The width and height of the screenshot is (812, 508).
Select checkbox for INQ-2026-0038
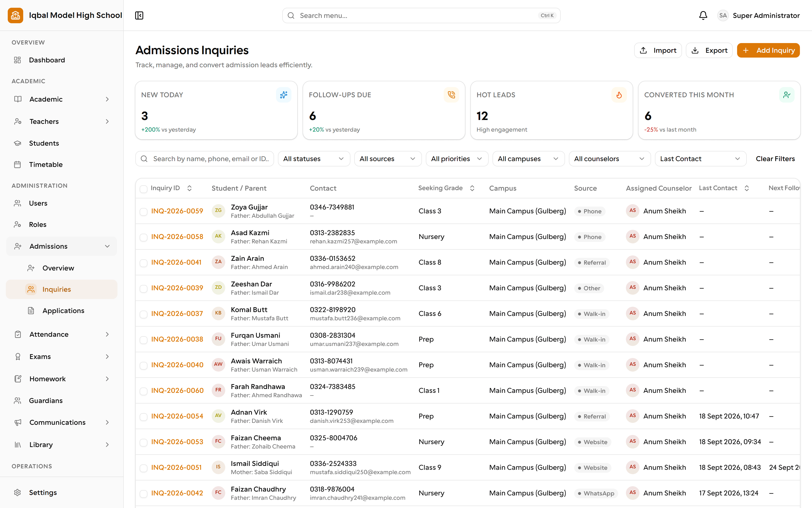[144, 340]
